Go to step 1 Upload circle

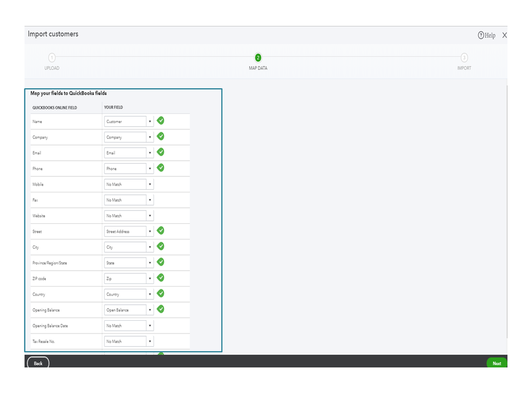coord(52,58)
